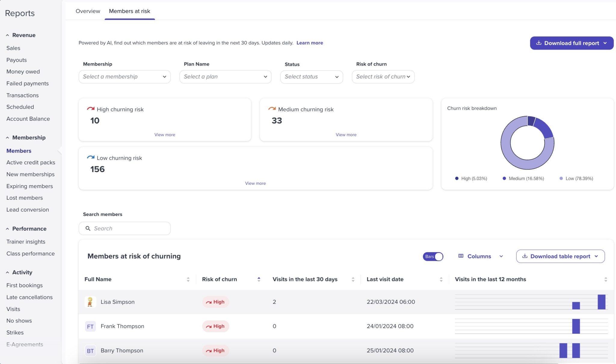Click the Medium legend color dot
Viewport: 616px width, 364px height.
(x=504, y=178)
